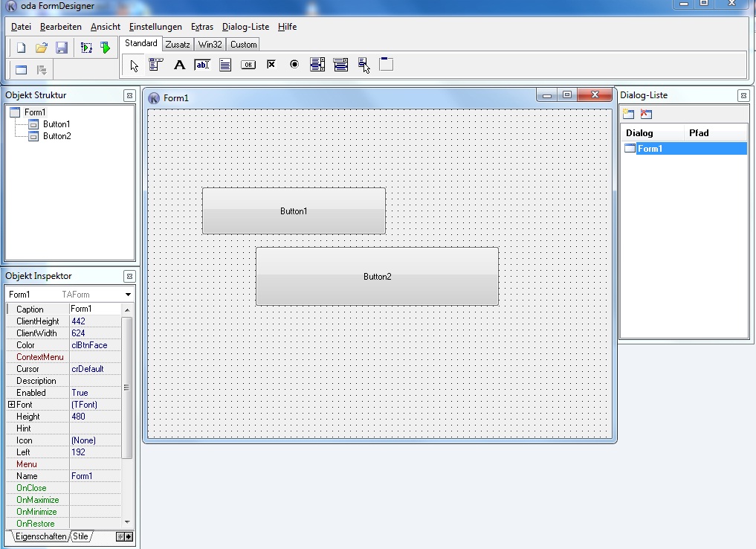The height and width of the screenshot is (549, 756).
Task: Select the checkbox component in palette
Action: [x=271, y=65]
